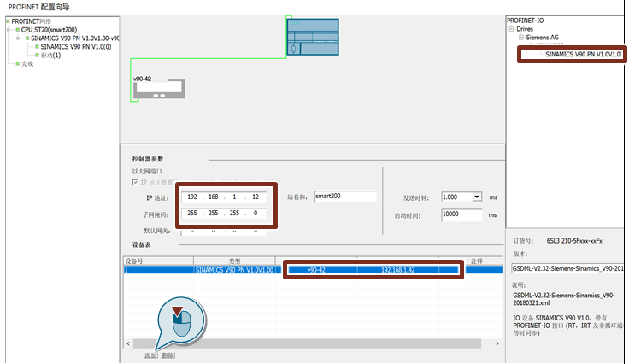Select the CPU controller graphic in the network view

(313, 37)
